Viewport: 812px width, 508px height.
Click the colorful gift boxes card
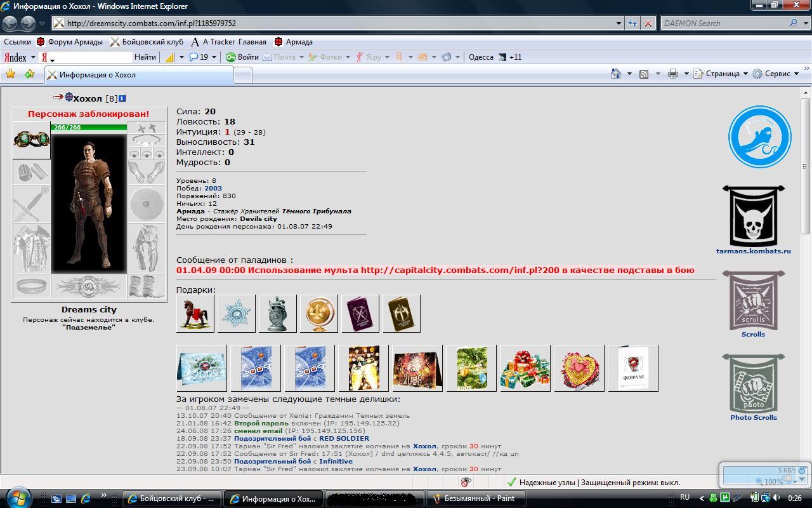point(525,368)
